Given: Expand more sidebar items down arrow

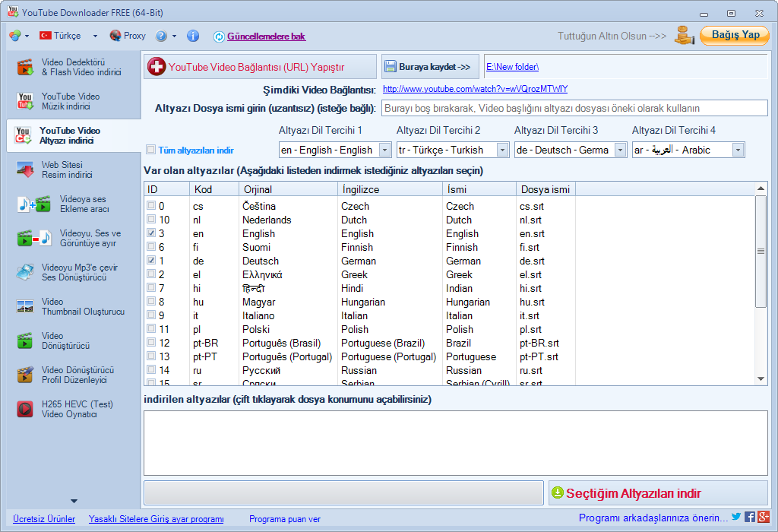Looking at the screenshot, I should (x=74, y=502).
